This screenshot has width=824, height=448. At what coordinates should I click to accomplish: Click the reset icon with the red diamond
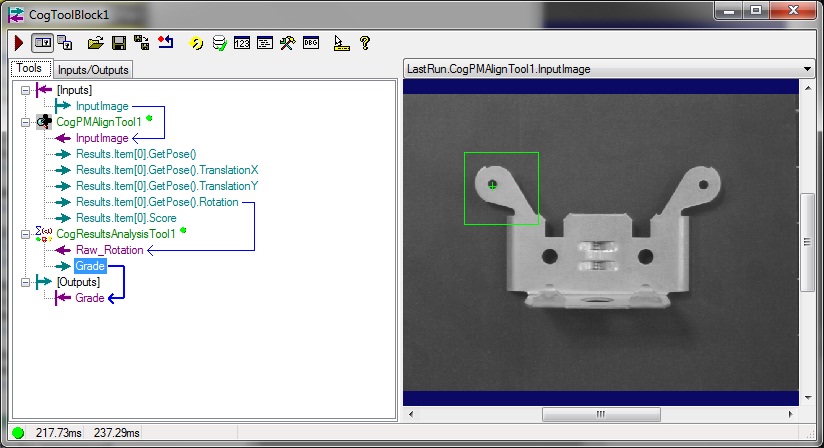pos(166,42)
